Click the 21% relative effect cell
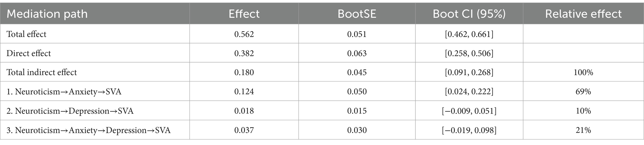The width and height of the screenshot is (644, 145). tap(583, 130)
